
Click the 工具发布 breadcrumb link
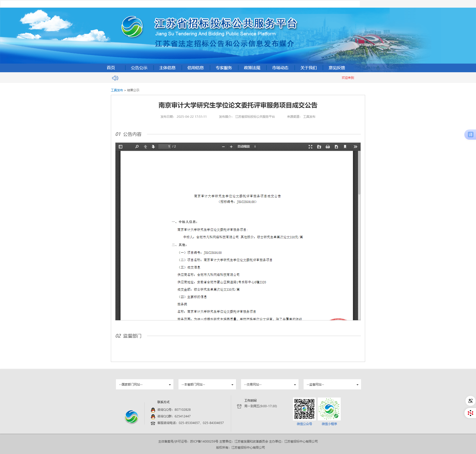point(117,90)
